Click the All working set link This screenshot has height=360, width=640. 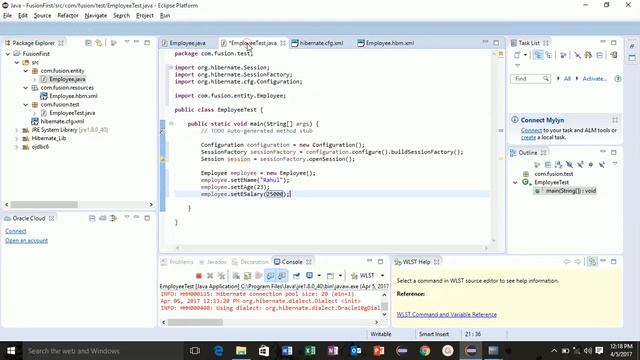567,79
